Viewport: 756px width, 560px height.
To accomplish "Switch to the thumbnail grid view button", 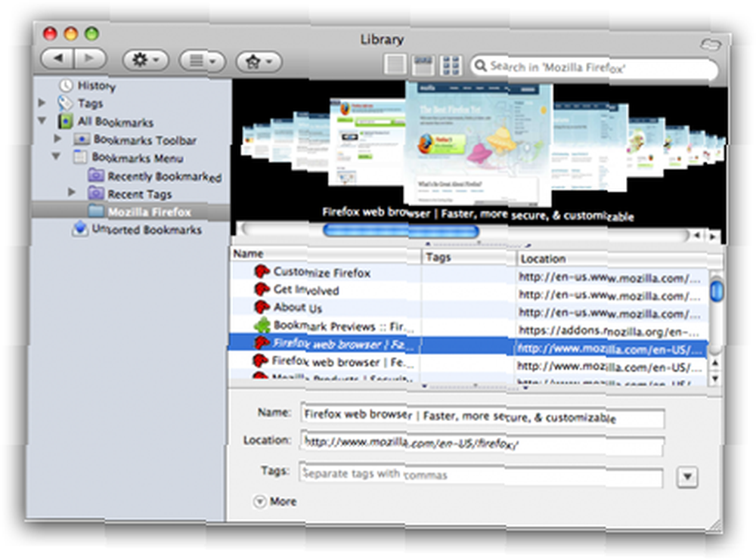I will click(x=451, y=66).
